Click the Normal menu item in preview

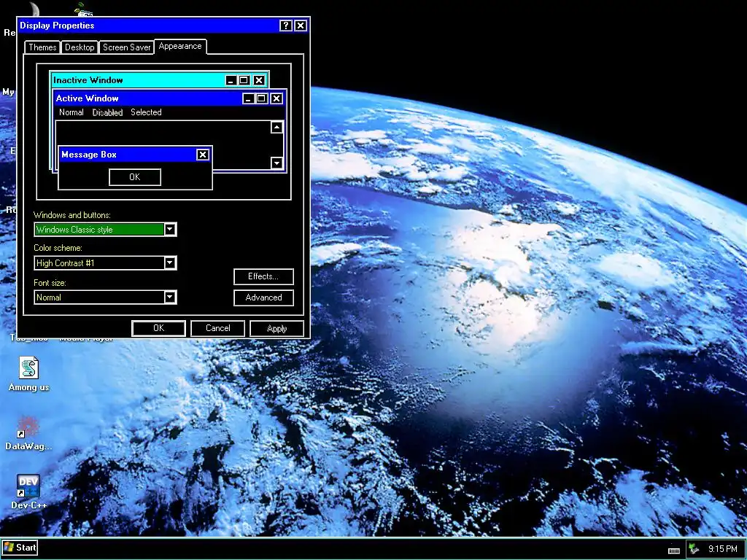[x=71, y=112]
